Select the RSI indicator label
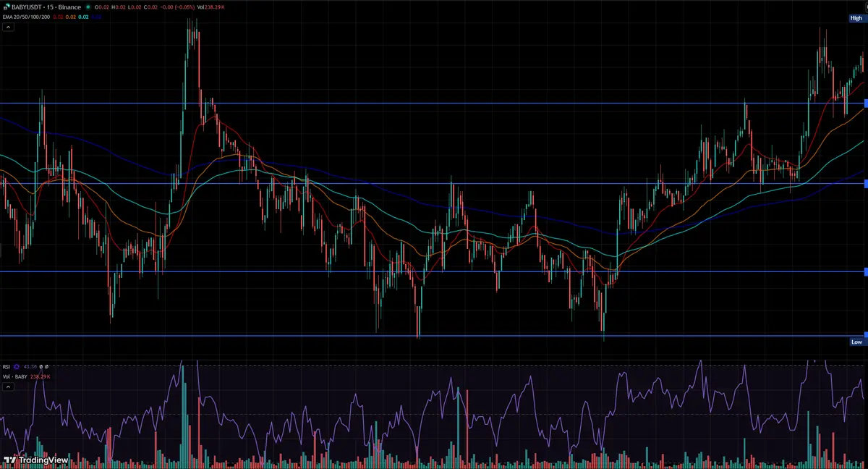Viewport: 868px width, 469px height. click(7, 366)
